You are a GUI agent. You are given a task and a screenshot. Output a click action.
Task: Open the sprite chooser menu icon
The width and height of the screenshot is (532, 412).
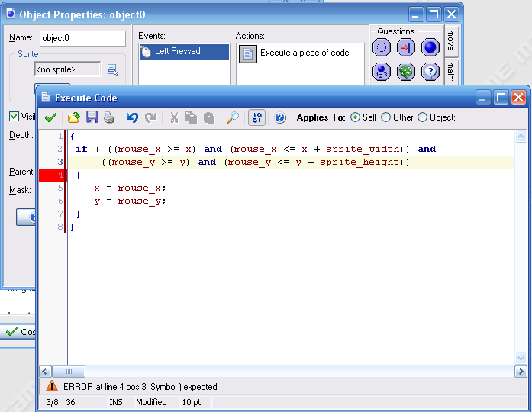[112, 69]
